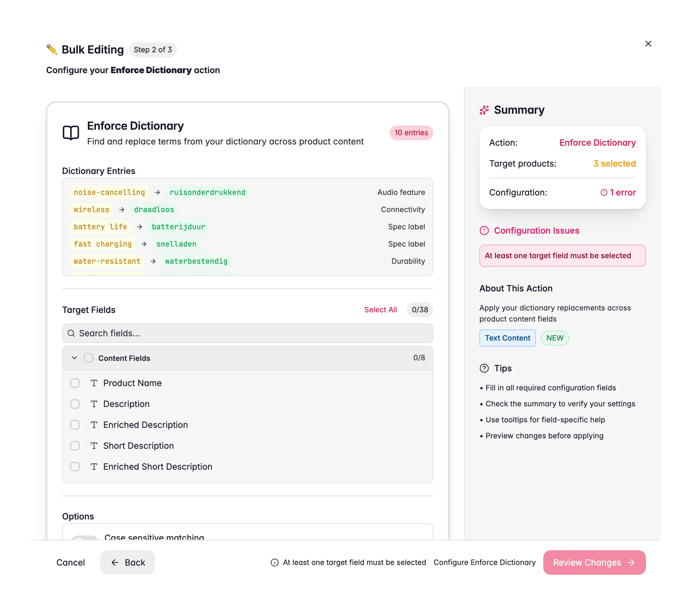Click the pencil icon beside Bulk Editing
Image resolution: width=692 pixels, height=616 pixels.
(52, 49)
